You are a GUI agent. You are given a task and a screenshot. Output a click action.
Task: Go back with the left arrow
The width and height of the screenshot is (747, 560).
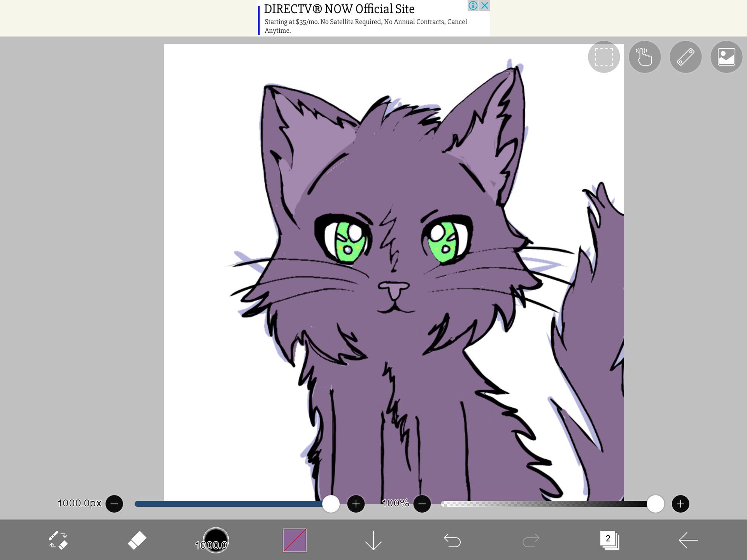coord(688,540)
